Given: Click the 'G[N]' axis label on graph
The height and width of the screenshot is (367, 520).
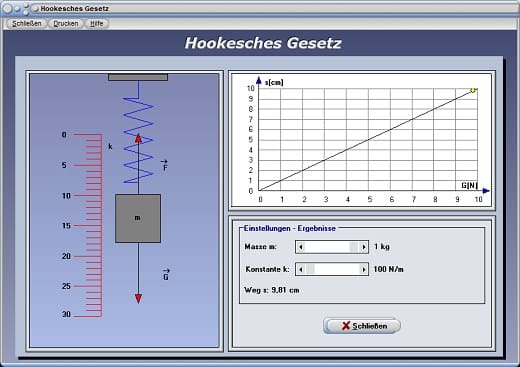Looking at the screenshot, I should [x=469, y=185].
